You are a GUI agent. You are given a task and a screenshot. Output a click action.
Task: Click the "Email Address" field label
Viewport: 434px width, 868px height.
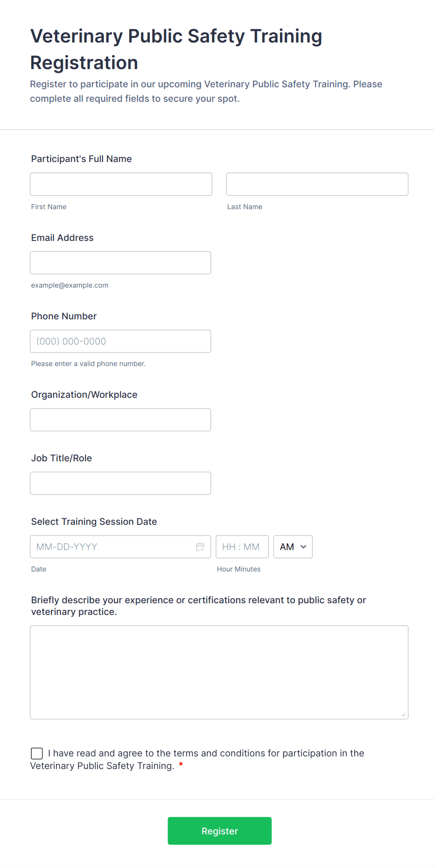tap(63, 238)
